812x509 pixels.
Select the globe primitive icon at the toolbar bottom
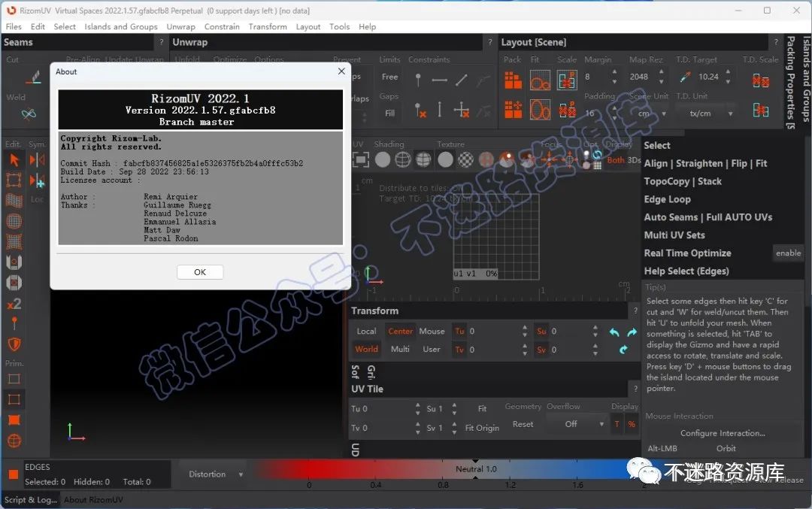[x=14, y=441]
